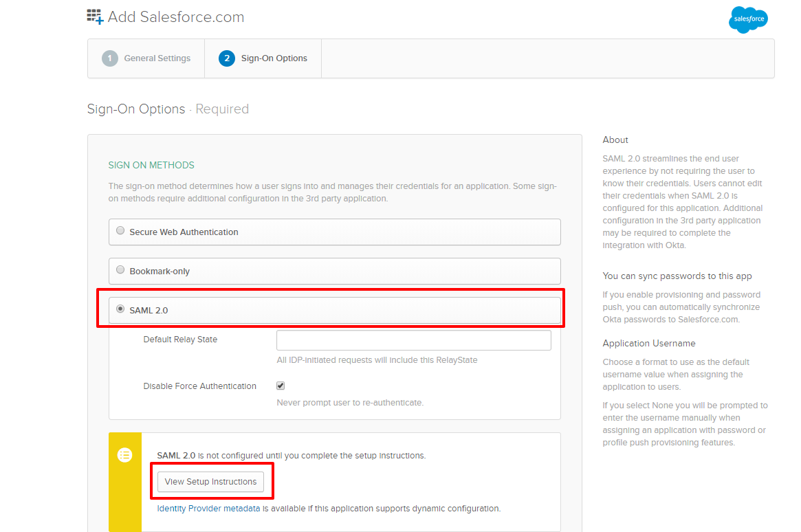Click the SAML 2.0 option label
The height and width of the screenshot is (532, 801).
[149, 311]
